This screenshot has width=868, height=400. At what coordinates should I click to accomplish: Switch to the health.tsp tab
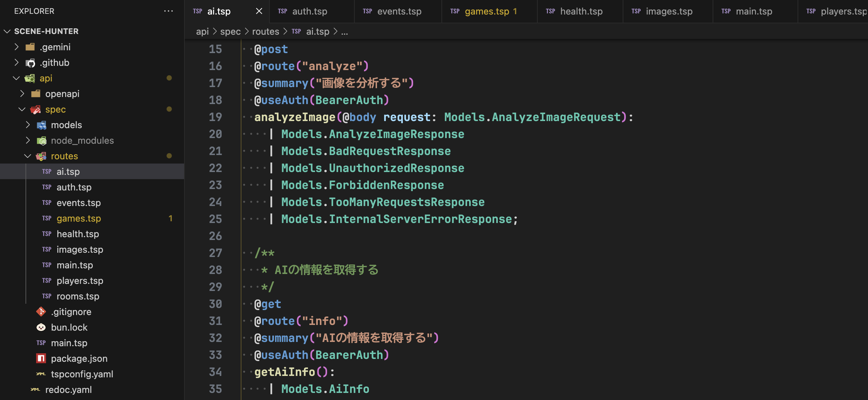click(580, 11)
